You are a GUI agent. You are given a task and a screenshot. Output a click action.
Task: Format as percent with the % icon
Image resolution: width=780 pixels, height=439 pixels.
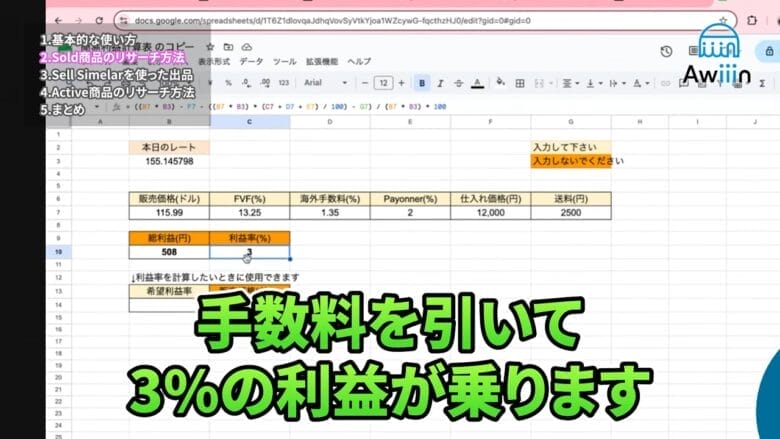pos(228,83)
